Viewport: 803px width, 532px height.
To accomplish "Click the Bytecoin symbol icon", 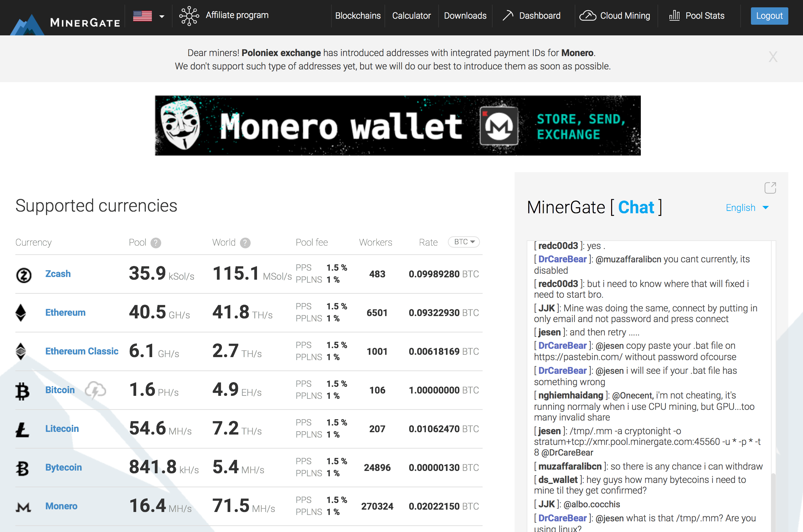I will [x=22, y=469].
